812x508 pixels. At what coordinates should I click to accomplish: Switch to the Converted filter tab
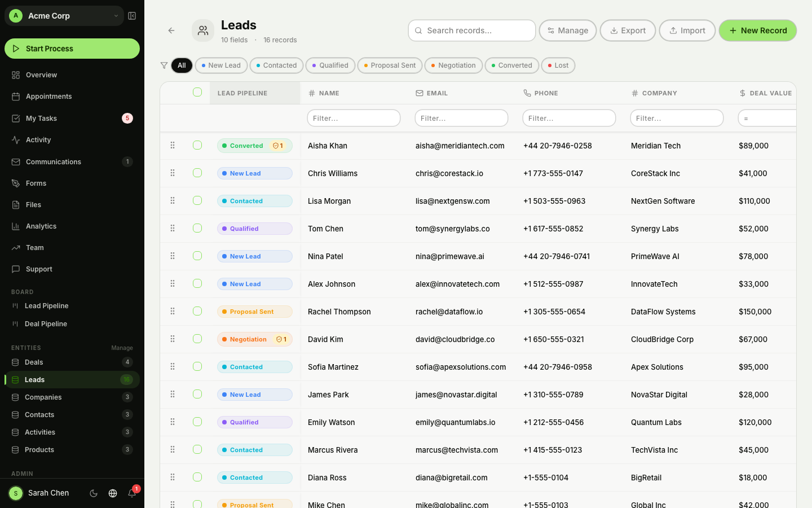point(511,65)
